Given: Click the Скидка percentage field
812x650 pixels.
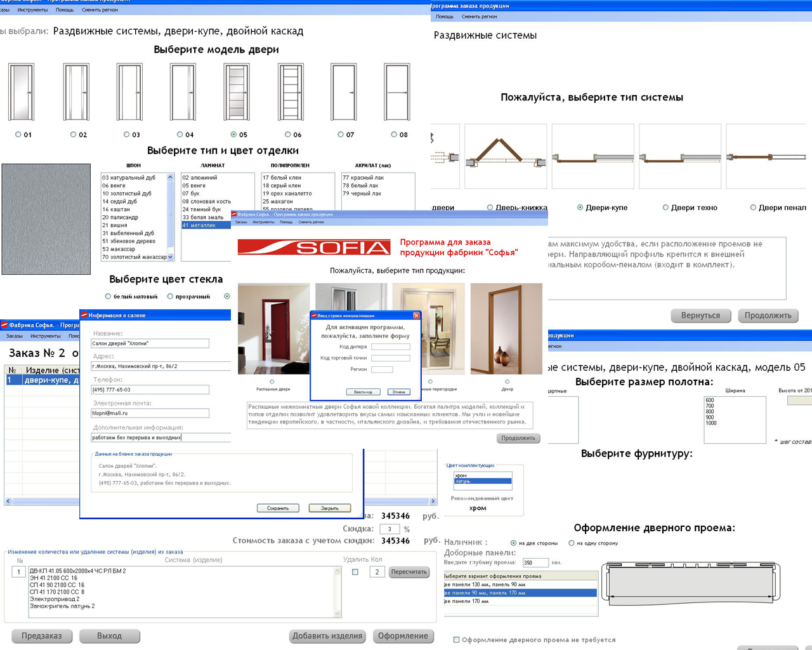Looking at the screenshot, I should tap(390, 529).
